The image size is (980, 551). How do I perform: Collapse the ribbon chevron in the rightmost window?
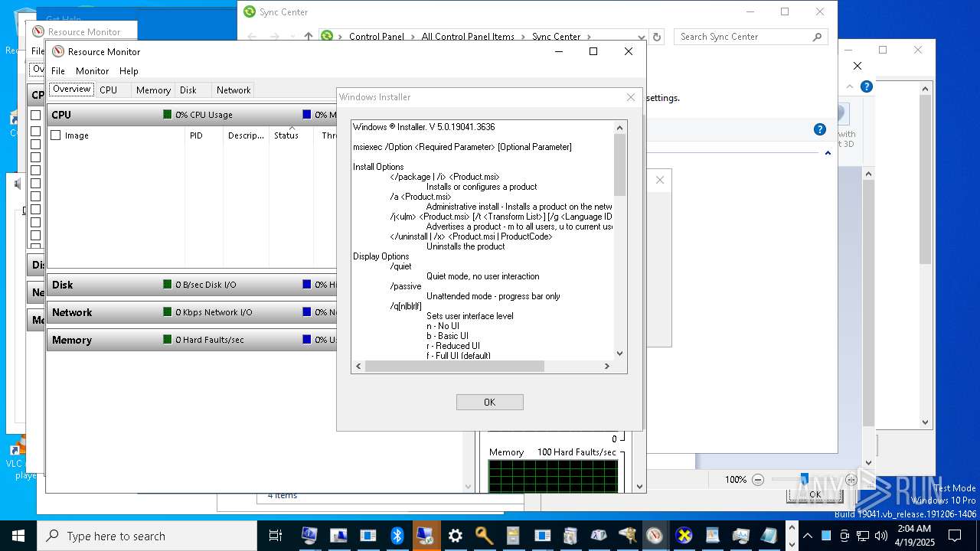[x=850, y=86]
